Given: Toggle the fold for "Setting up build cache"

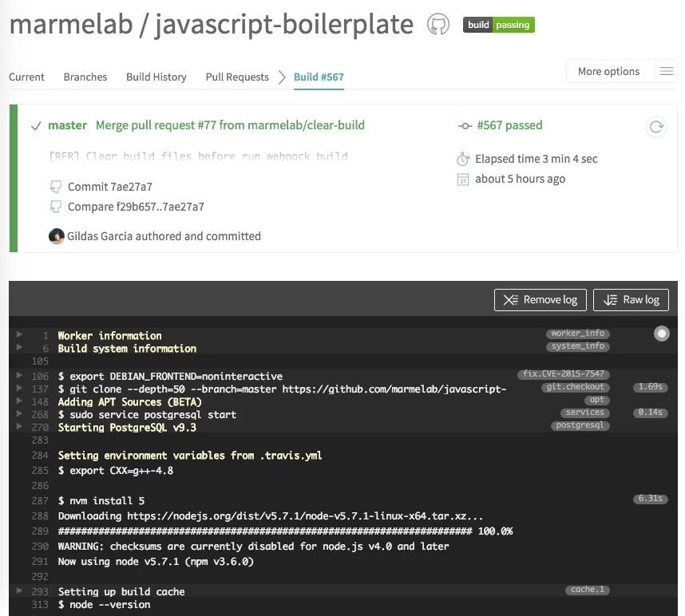Looking at the screenshot, I should click(19, 592).
